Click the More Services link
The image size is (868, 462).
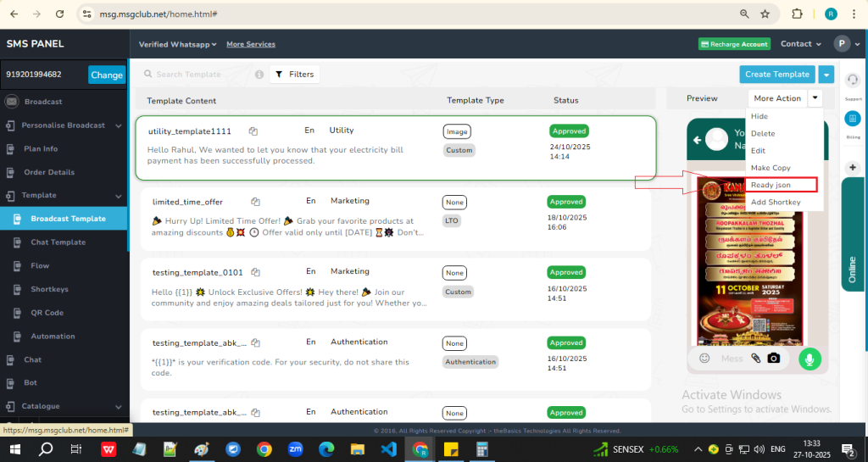(251, 44)
